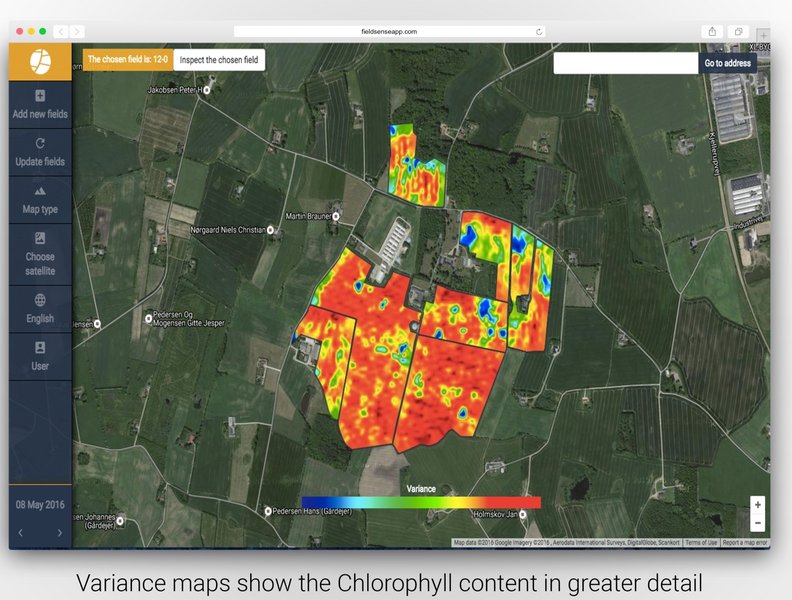The image size is (792, 600).
Task: Go to previous date using left arrow
Action: pos(21,533)
